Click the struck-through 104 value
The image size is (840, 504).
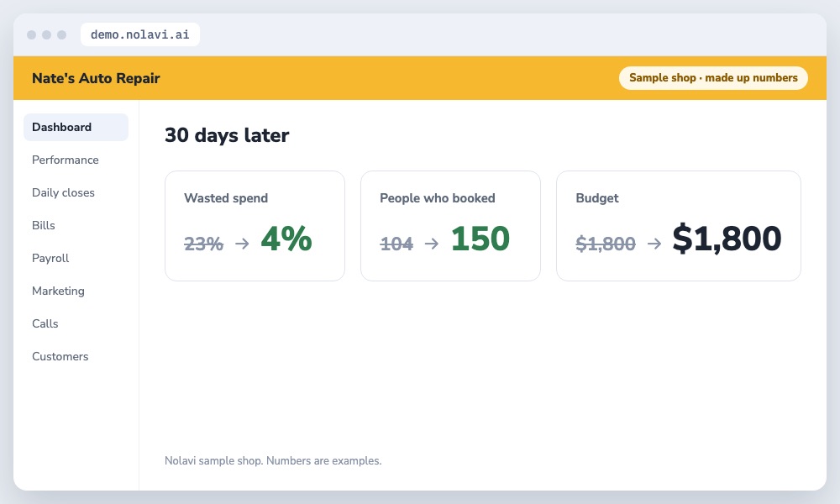coord(396,244)
